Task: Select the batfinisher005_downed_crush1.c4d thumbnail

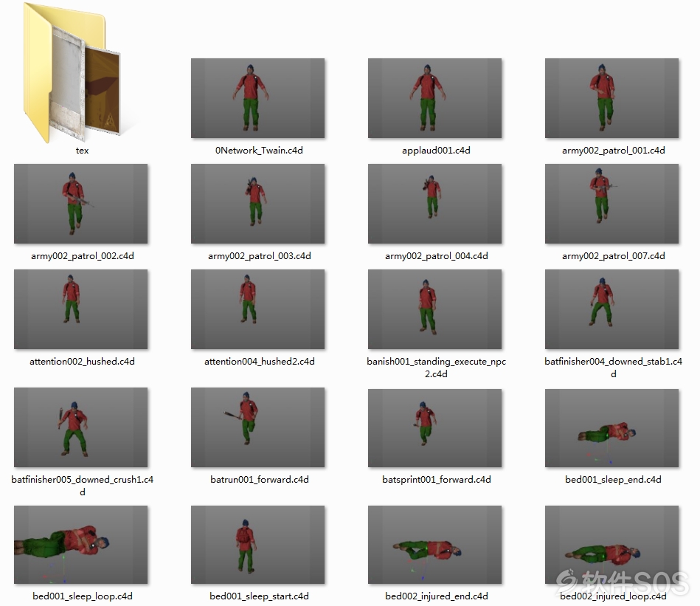Action: coord(81,427)
